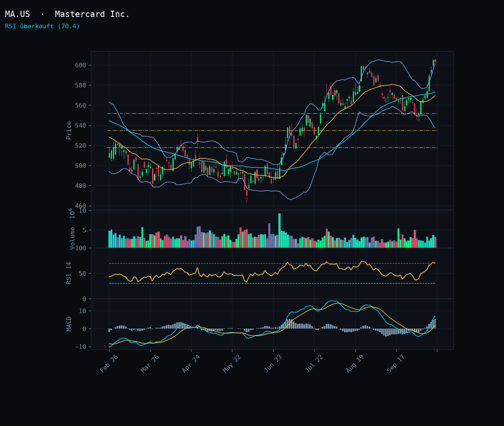Select the 'Jul 22' date label
This screenshot has width=504, height=426.
pyautogui.click(x=314, y=364)
